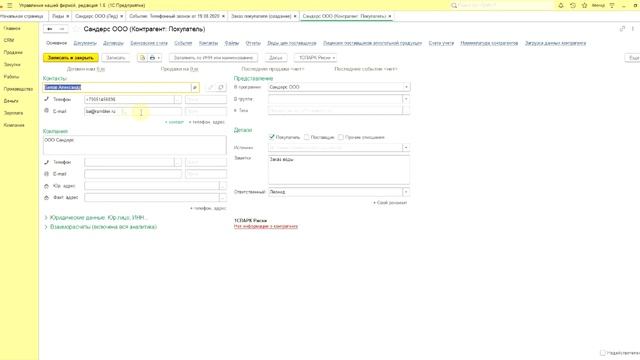Click the ООО Сандерс company name field
The height and width of the screenshot is (360, 640).
pyautogui.click(x=135, y=145)
